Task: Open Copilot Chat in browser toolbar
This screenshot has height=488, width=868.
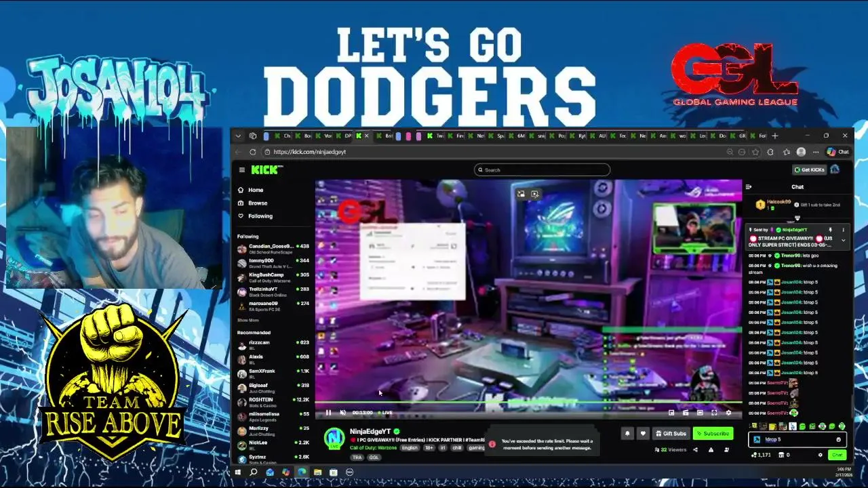Action: (837, 152)
